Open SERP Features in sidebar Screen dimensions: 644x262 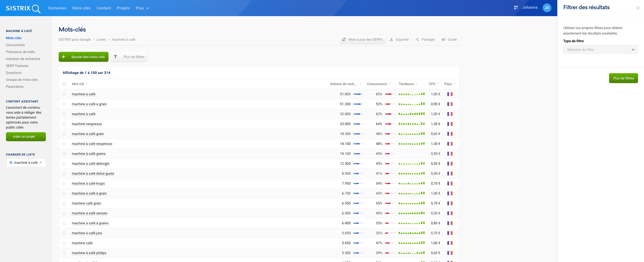click(x=17, y=66)
